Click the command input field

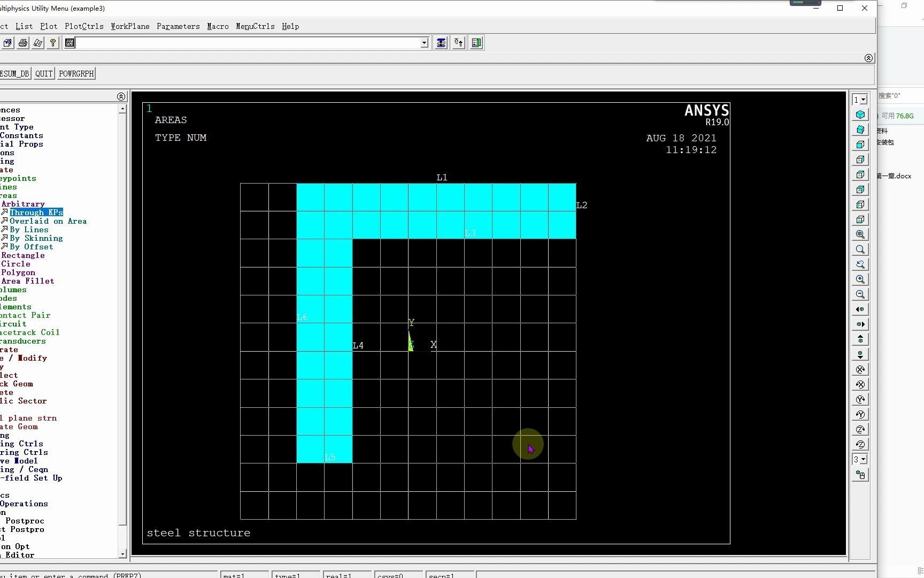[248, 43]
